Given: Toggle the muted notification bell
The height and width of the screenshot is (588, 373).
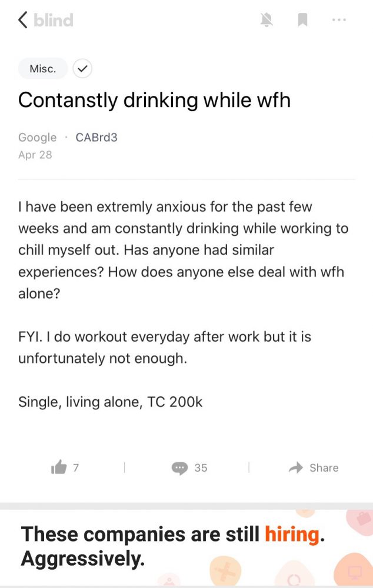Looking at the screenshot, I should [x=267, y=19].
